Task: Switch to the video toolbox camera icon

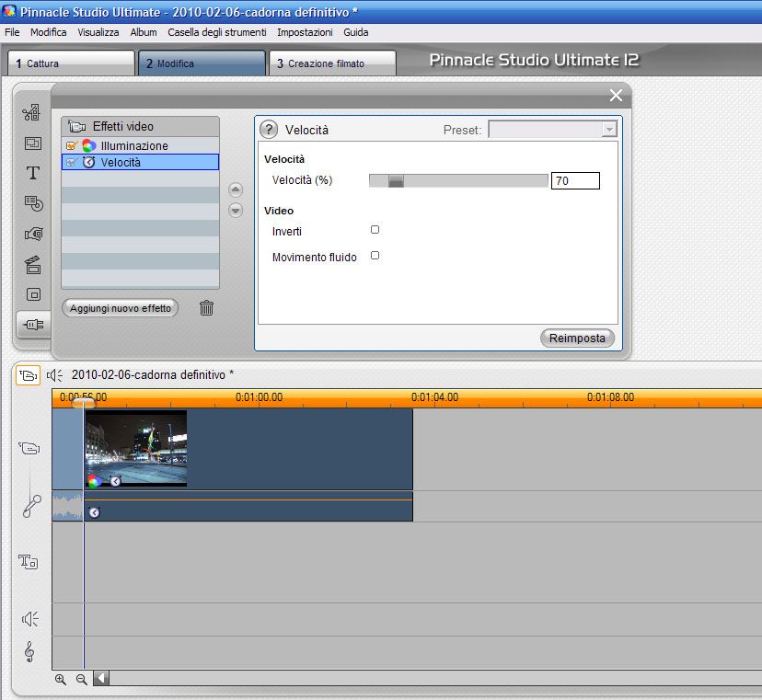Action: click(29, 375)
